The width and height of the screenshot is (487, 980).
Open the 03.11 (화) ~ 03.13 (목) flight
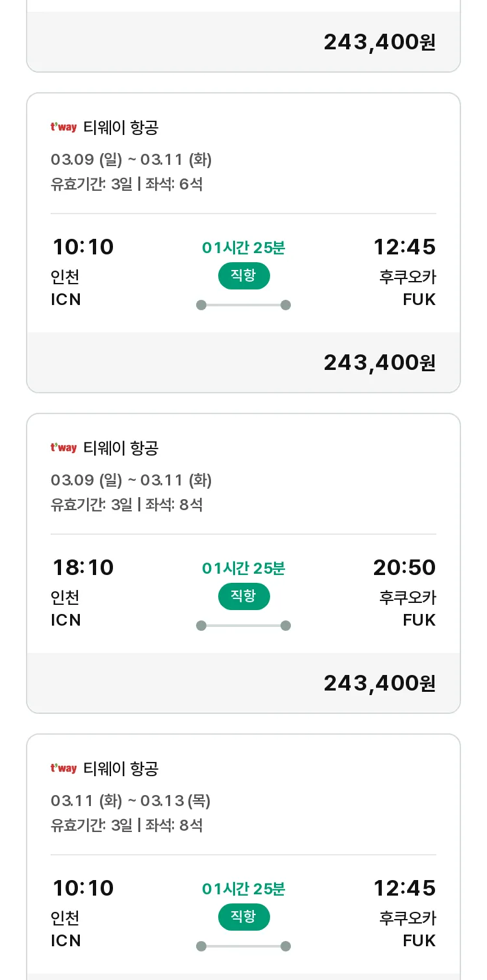tap(243, 857)
